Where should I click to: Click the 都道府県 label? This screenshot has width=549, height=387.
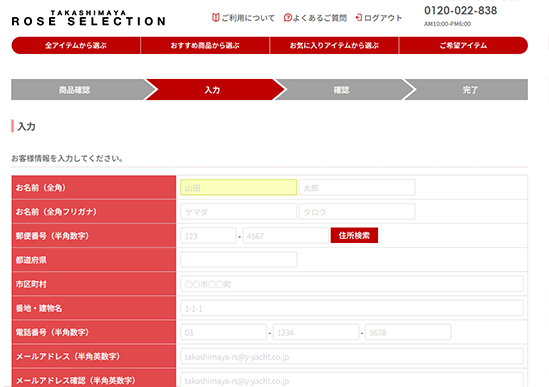(31, 260)
